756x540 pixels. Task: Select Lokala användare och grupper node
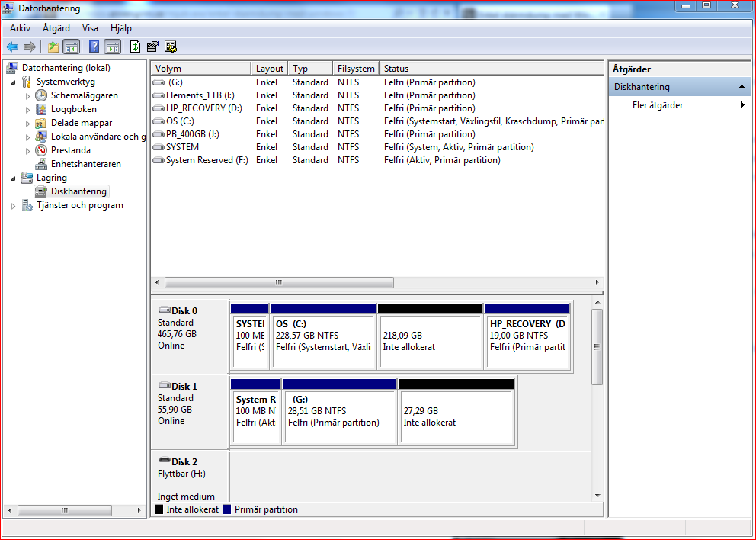[x=98, y=137]
